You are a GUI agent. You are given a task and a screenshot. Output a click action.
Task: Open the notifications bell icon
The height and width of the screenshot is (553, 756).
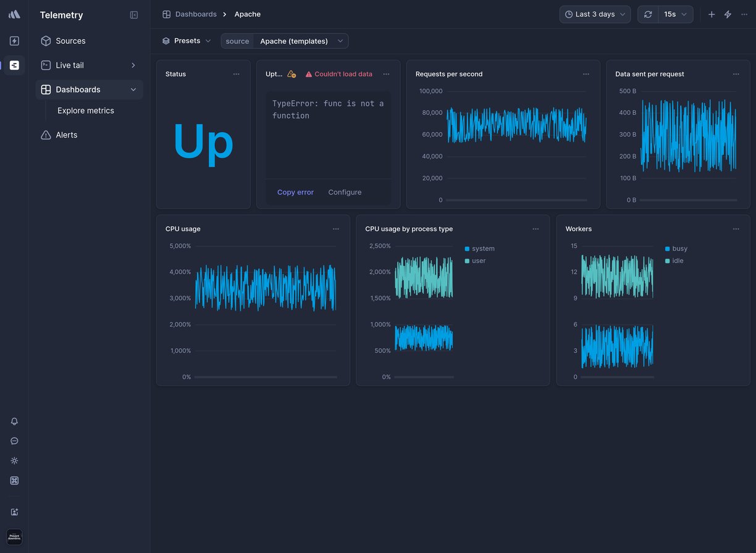click(x=14, y=422)
